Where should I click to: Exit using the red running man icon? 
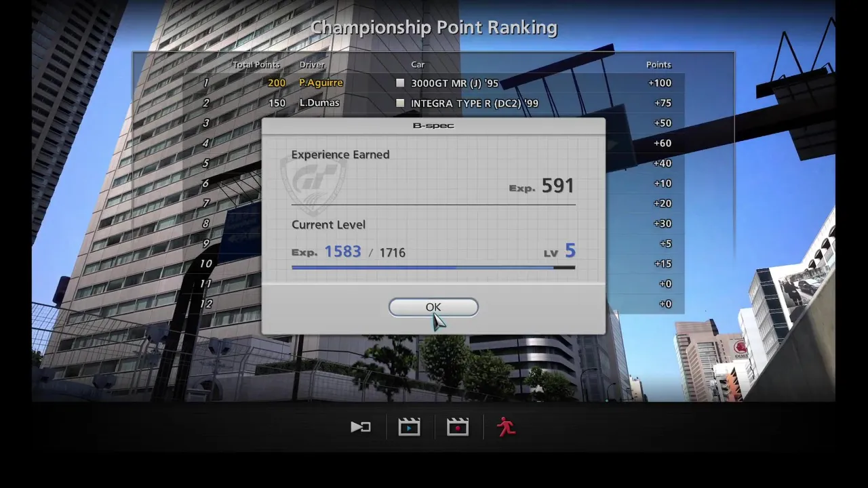click(x=506, y=427)
